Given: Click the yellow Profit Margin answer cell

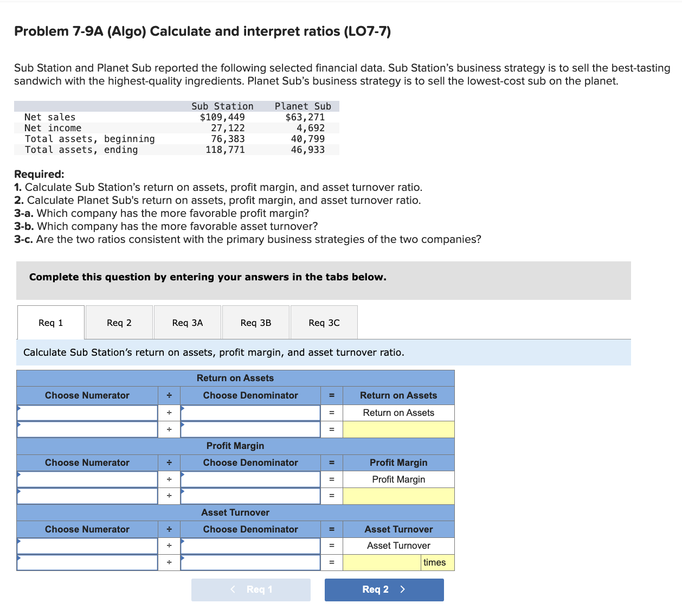Looking at the screenshot, I should [398, 496].
